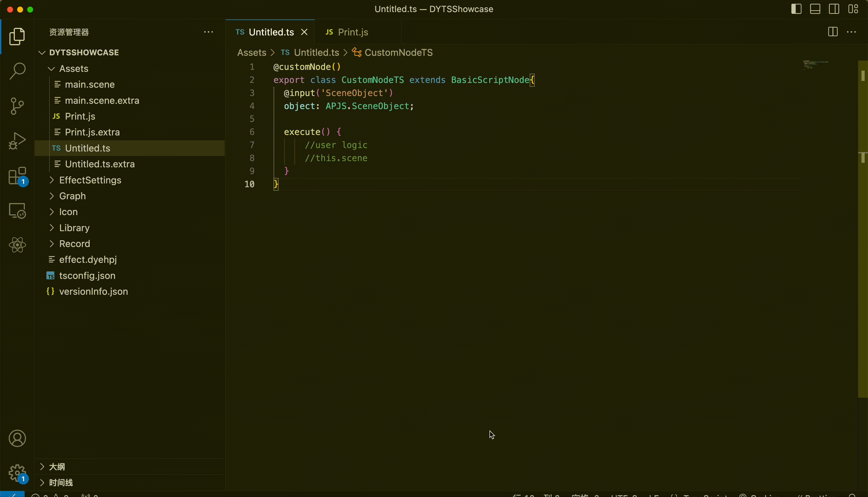Open the Search view icon
Screen dimensions: 868x497
[x=17, y=71]
